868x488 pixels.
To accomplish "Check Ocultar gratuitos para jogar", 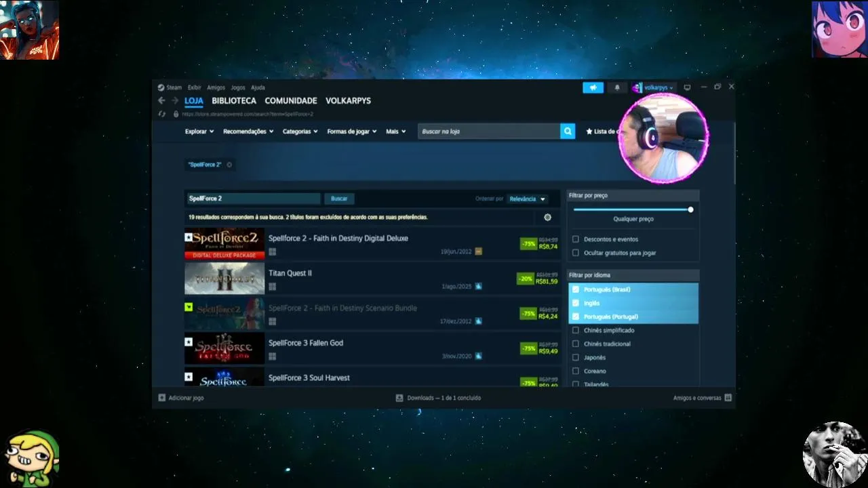I will pos(576,253).
